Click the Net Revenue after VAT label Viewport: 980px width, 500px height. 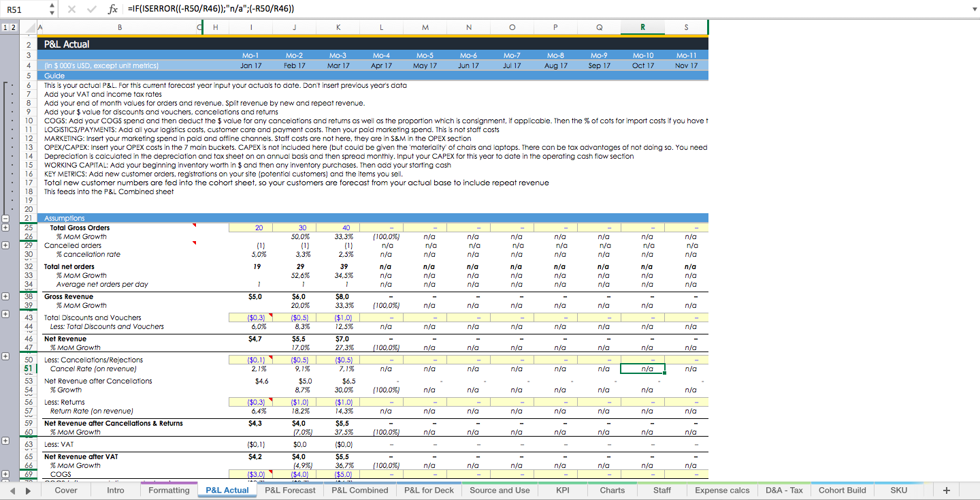tap(82, 456)
